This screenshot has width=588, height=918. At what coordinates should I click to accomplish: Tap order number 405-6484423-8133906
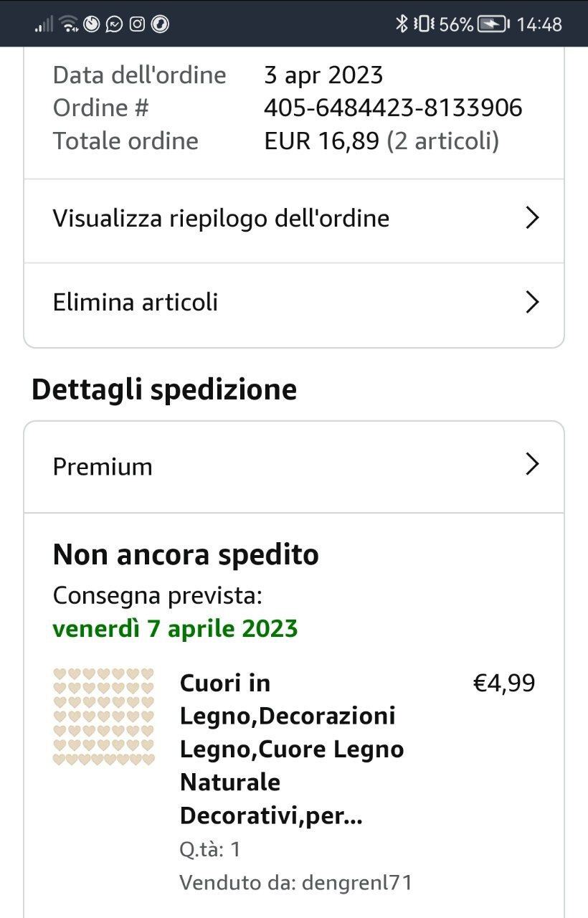tap(393, 108)
